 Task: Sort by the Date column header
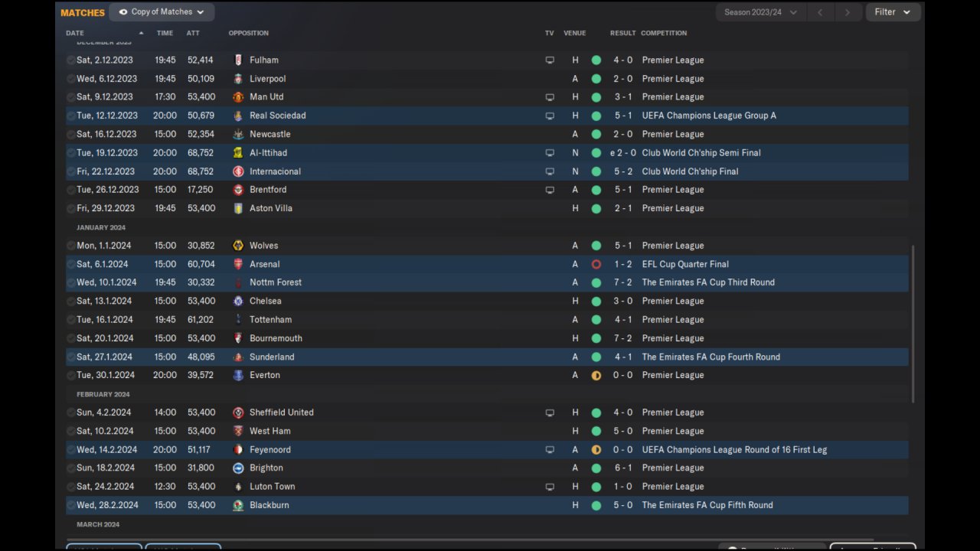[x=75, y=33]
